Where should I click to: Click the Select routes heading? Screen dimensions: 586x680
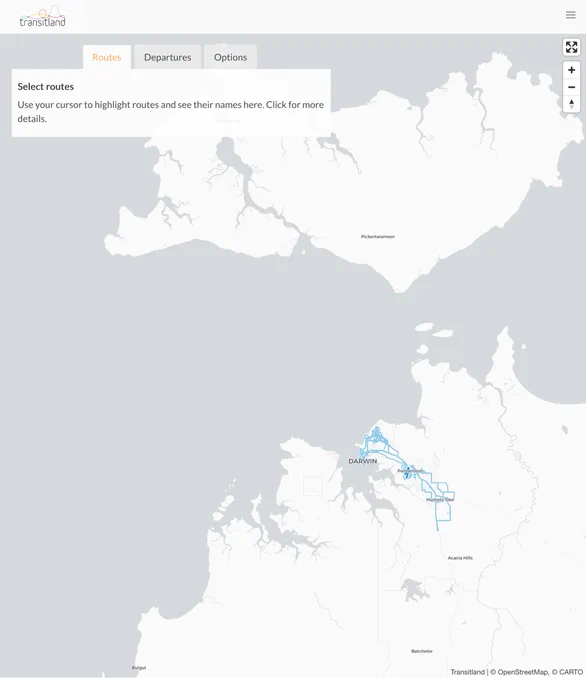(x=46, y=86)
